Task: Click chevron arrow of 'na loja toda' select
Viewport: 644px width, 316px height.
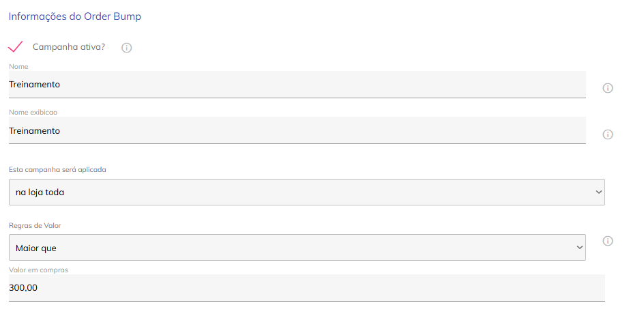Action: (x=599, y=192)
